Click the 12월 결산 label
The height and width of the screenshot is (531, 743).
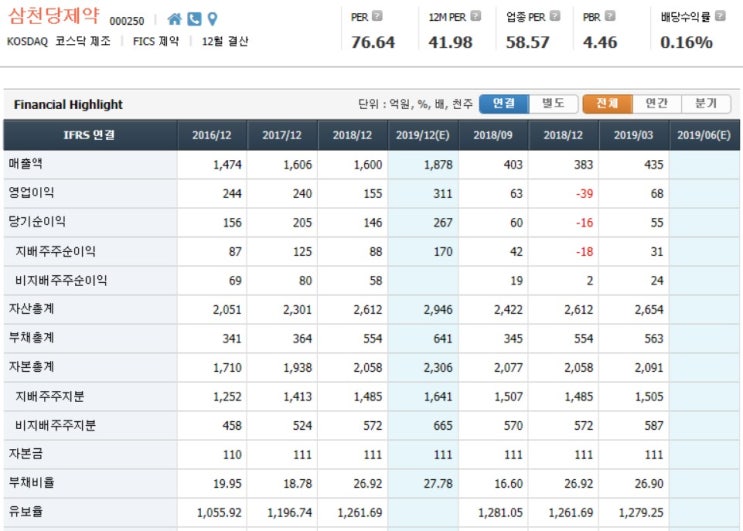coord(225,41)
